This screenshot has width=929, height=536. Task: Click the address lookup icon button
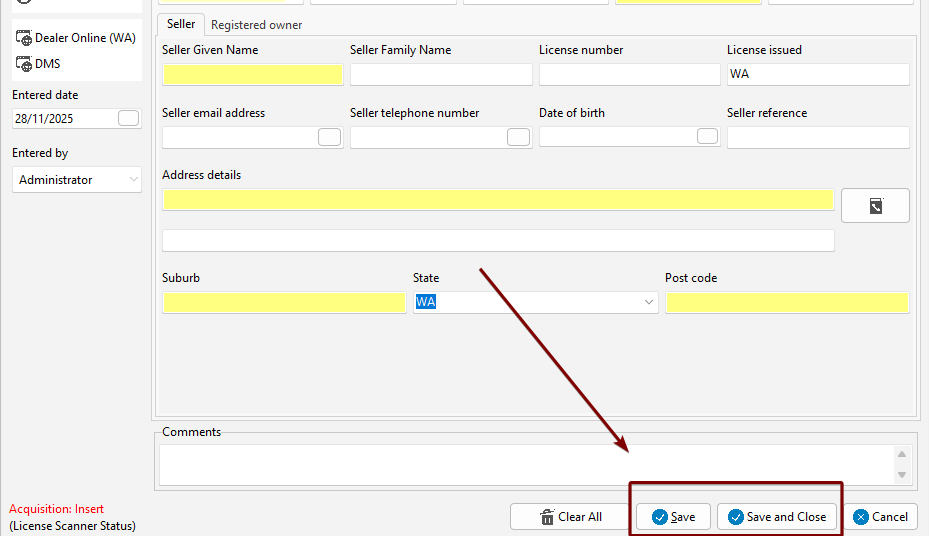pyautogui.click(x=875, y=205)
